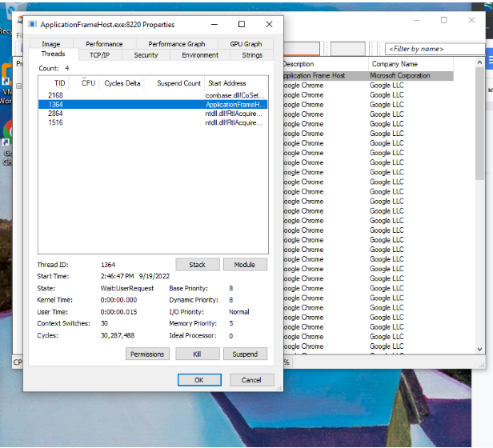Click the ApplicationFrameHost dialog title icon

(x=32, y=24)
